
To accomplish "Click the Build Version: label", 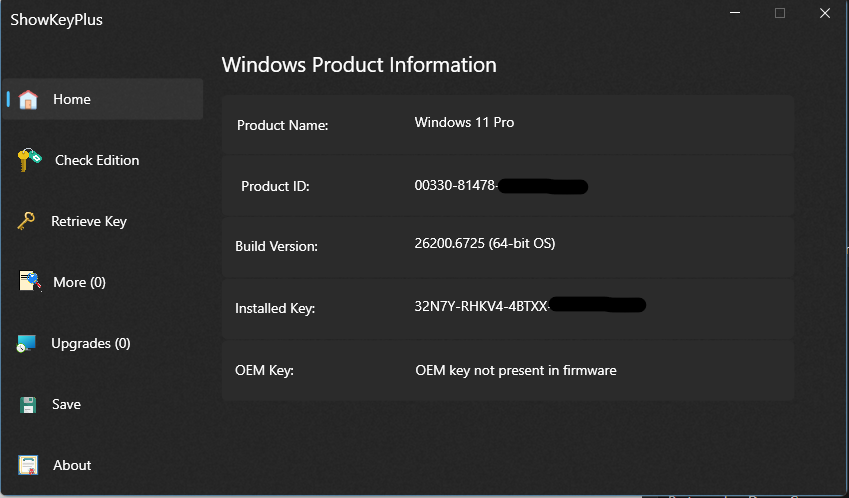I will 276,246.
